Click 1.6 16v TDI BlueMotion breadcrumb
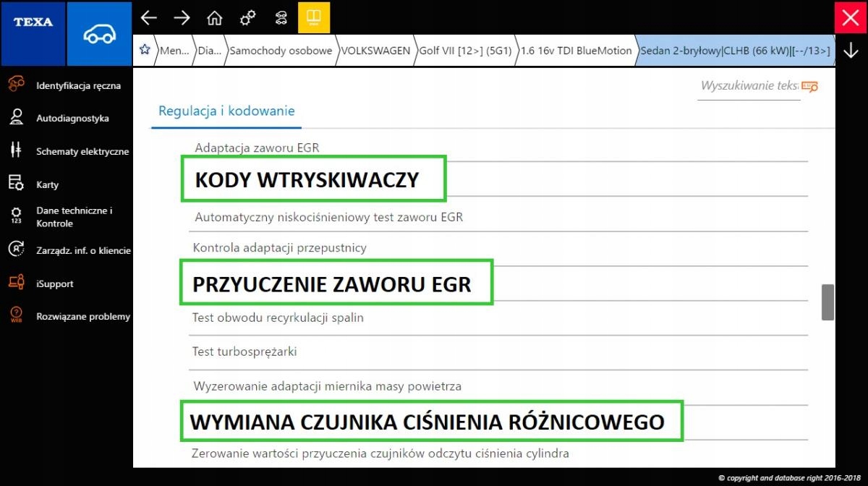Viewport: 868px width, 486px height. 576,51
